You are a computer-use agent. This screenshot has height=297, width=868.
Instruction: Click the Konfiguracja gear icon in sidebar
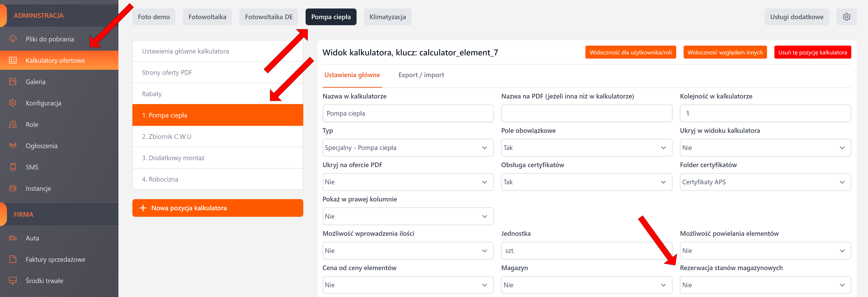coord(13,103)
